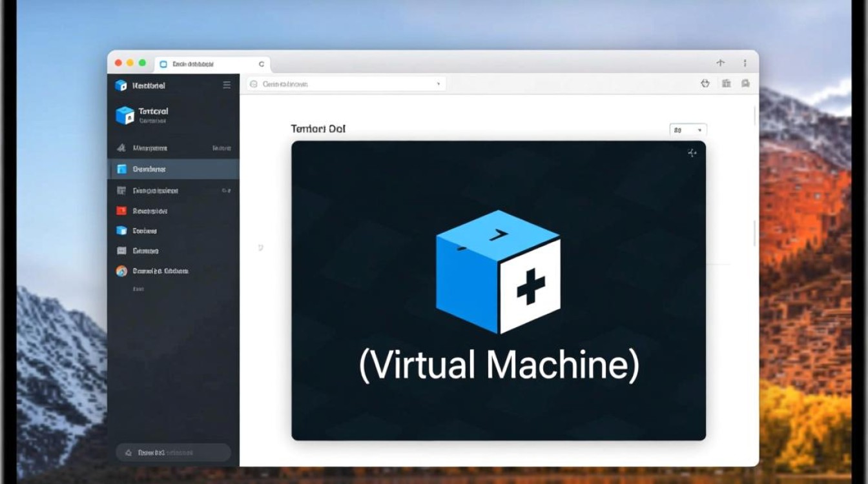Screen dimensions: 868x484
Task: Open the small dropdown above the preview panel
Action: coord(688,130)
